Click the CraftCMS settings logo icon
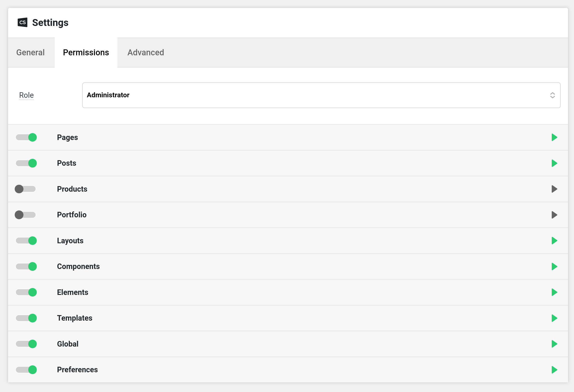Viewport: 574px width, 392px height. (x=22, y=22)
